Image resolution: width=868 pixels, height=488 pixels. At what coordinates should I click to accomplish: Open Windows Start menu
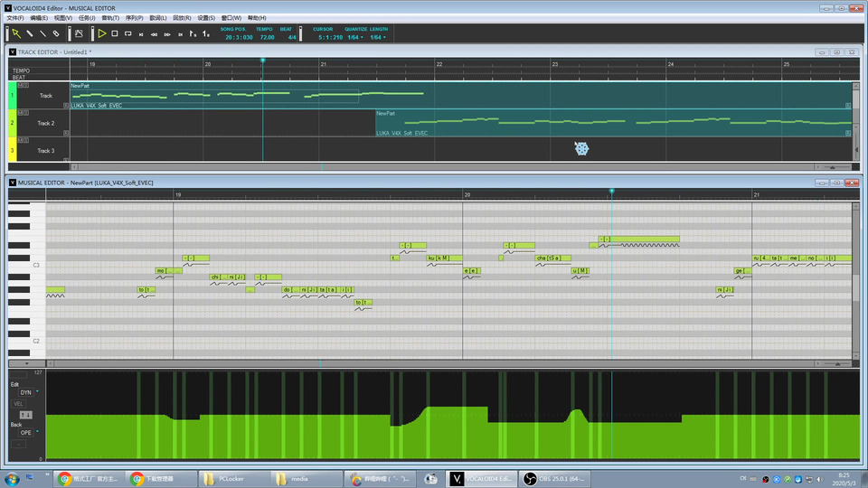12,479
